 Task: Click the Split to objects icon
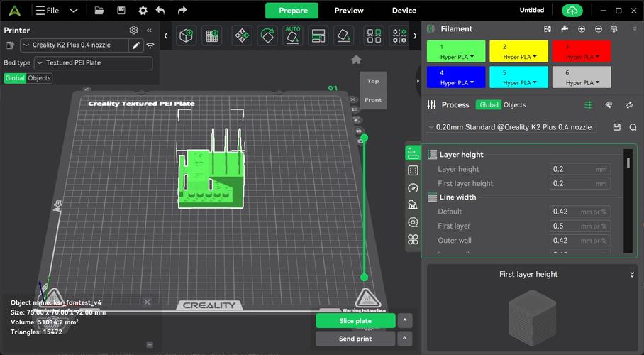point(374,35)
